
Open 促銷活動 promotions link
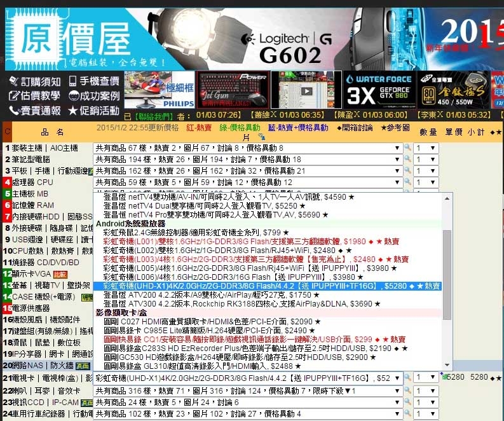[94, 110]
